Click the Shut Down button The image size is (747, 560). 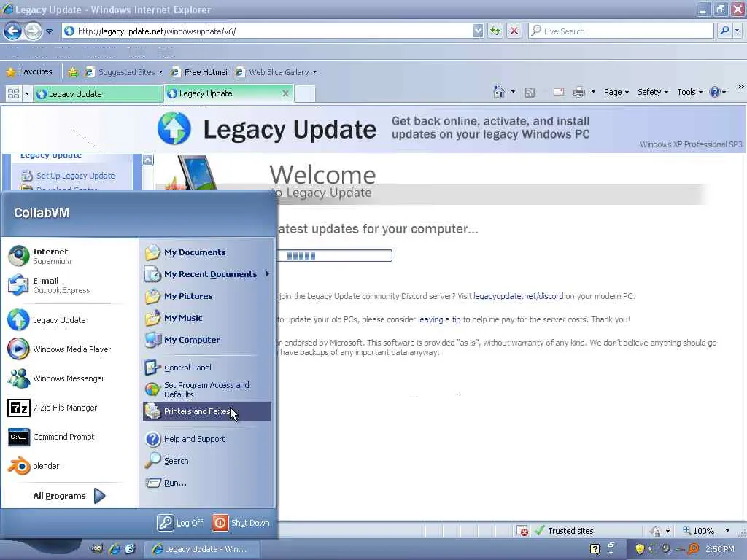tap(241, 523)
